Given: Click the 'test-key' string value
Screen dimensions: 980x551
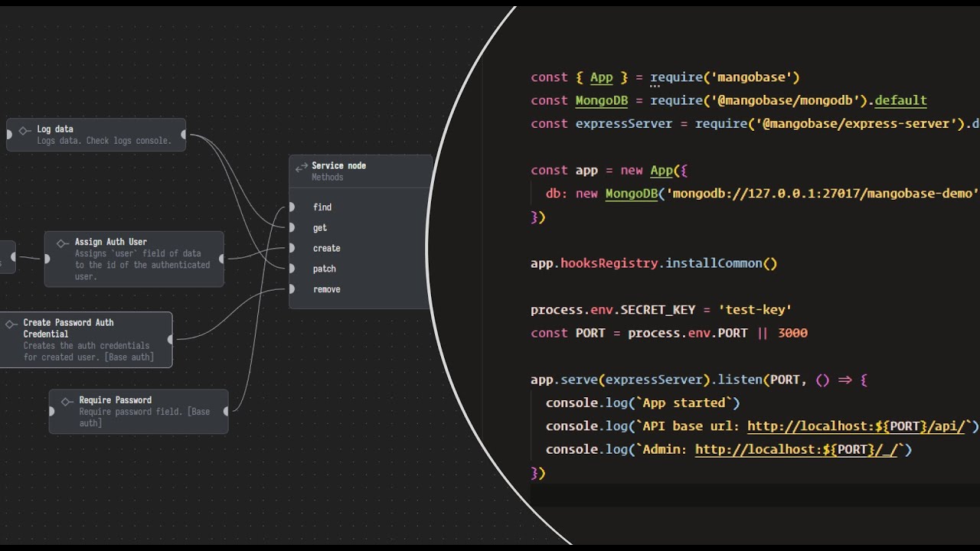Looking at the screenshot, I should click(x=755, y=310).
